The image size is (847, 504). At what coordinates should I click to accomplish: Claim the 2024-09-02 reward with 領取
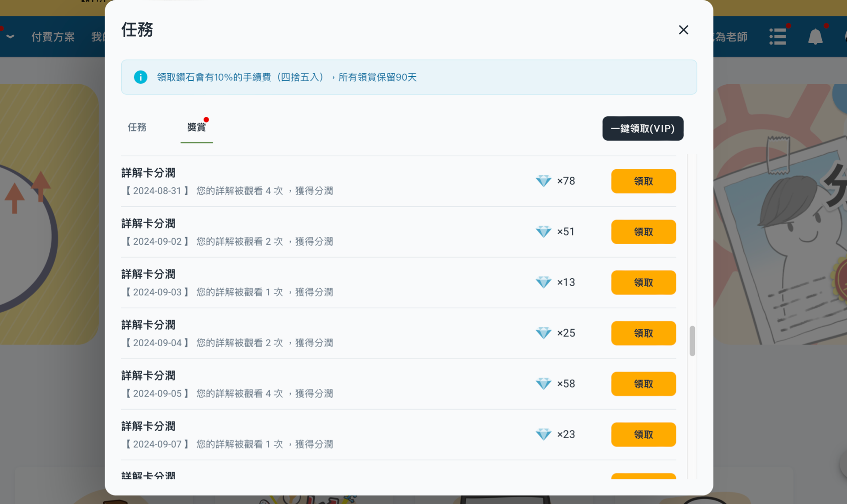[643, 232]
